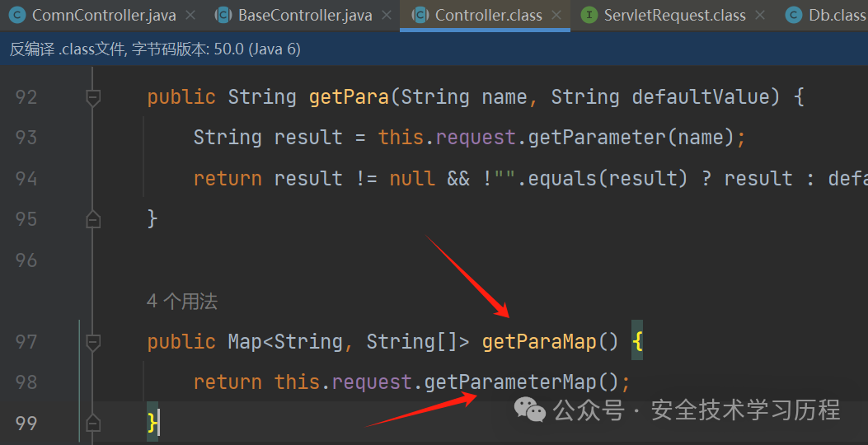Click the BaseController.java file icon
Image resolution: width=868 pixels, height=445 pixels.
pos(223,15)
